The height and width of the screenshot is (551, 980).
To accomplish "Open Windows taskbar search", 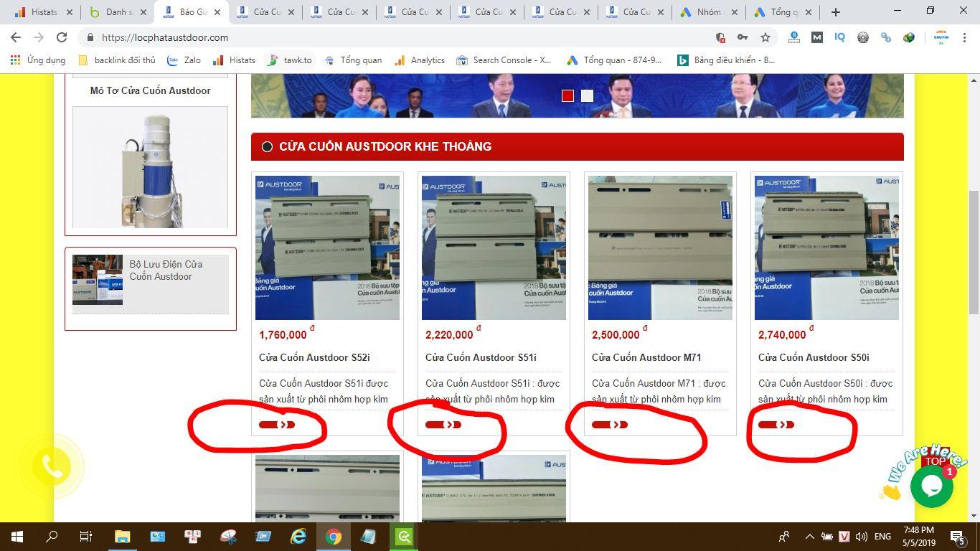I will [x=52, y=537].
